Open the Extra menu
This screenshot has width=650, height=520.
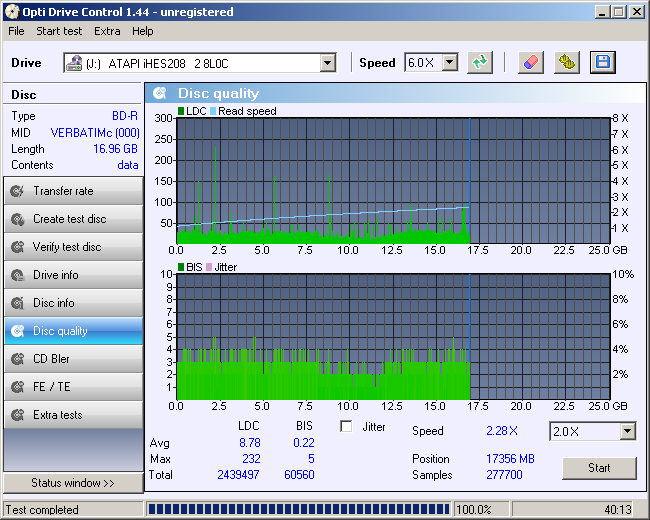click(x=107, y=31)
